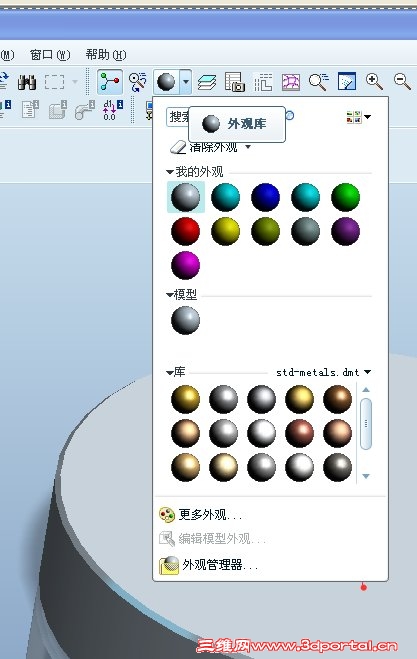Viewport: 417px width, 659px height.
Task: Open the 帮助(H) menu
Action: (x=106, y=55)
